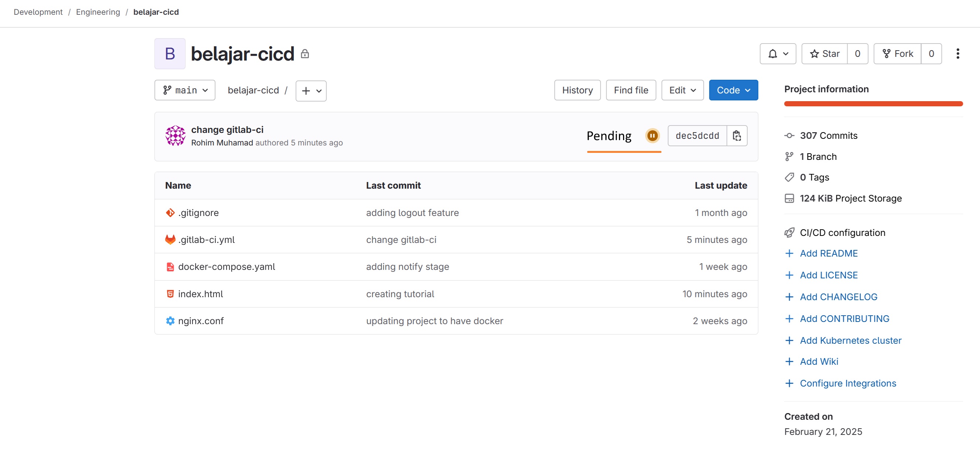Click the pending pipeline status icon
Image resolution: width=980 pixels, height=460 pixels.
click(x=652, y=136)
